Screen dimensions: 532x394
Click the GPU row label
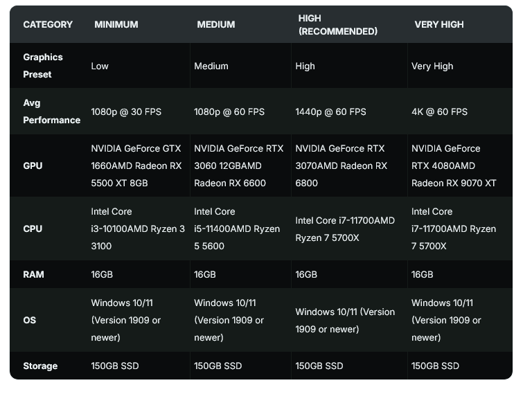tap(33, 166)
